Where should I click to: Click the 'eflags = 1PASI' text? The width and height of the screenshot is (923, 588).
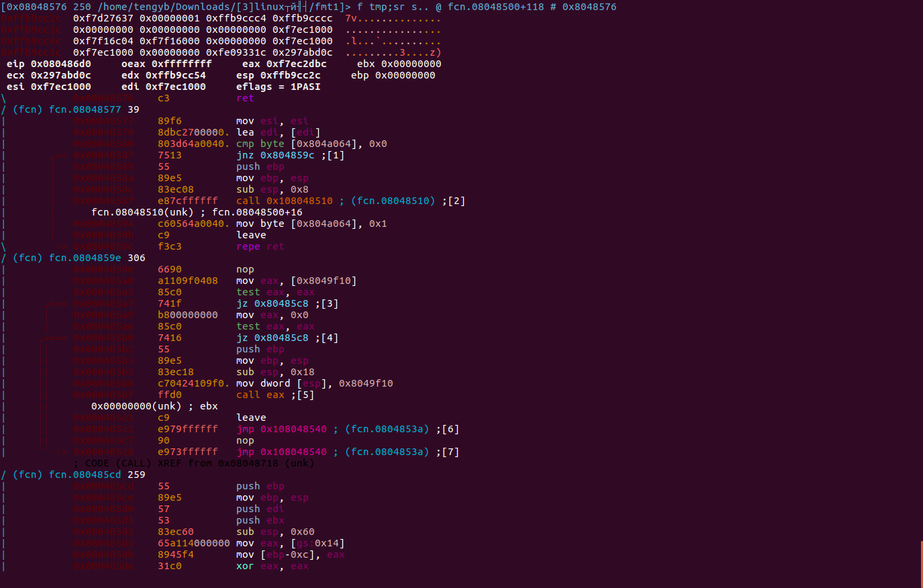click(279, 87)
